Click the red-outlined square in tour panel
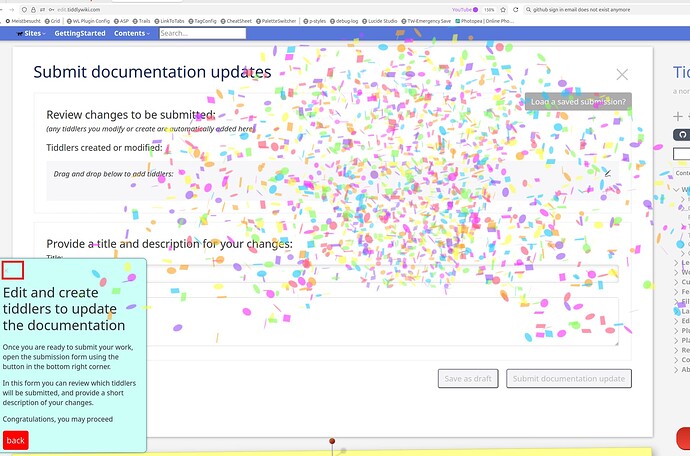 pos(13,269)
